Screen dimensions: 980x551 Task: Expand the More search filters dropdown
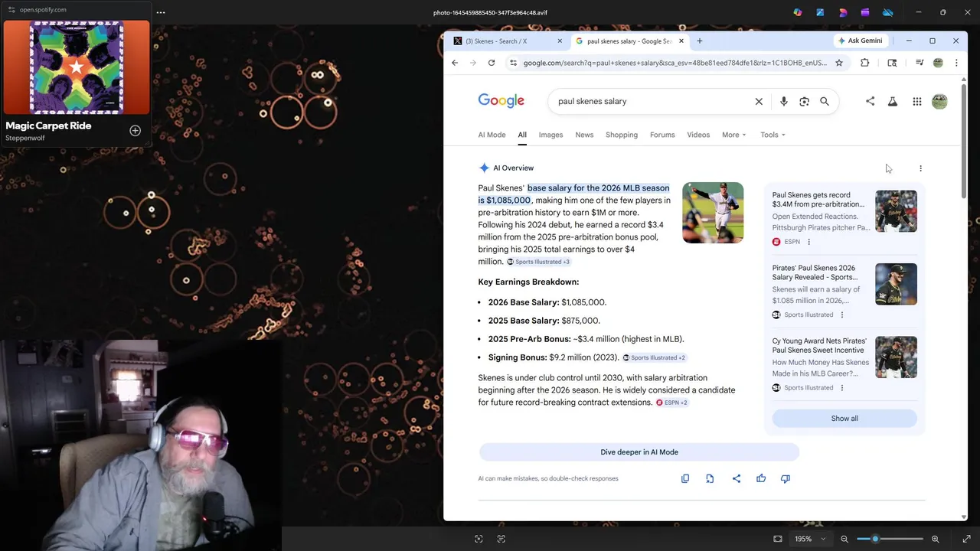733,135
